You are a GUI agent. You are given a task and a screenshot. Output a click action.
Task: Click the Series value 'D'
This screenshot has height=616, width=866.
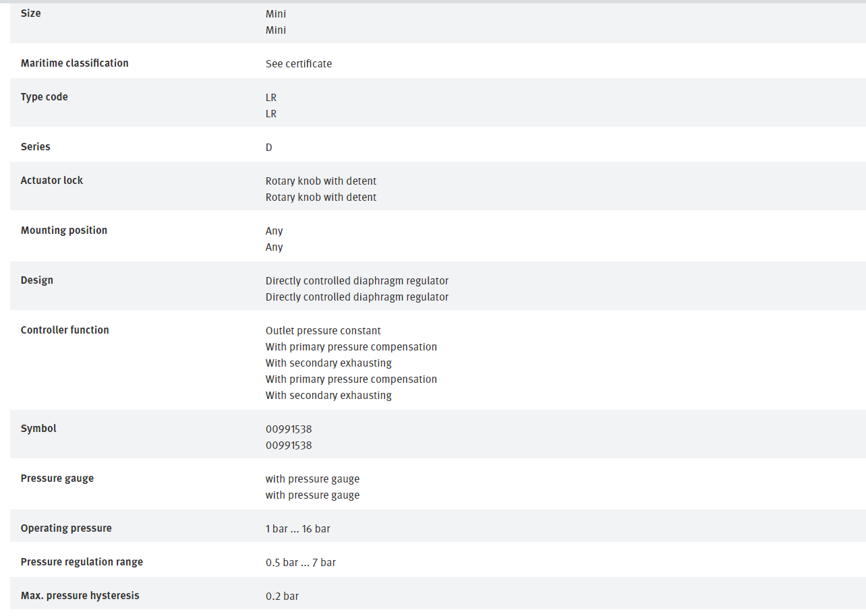[x=269, y=148]
